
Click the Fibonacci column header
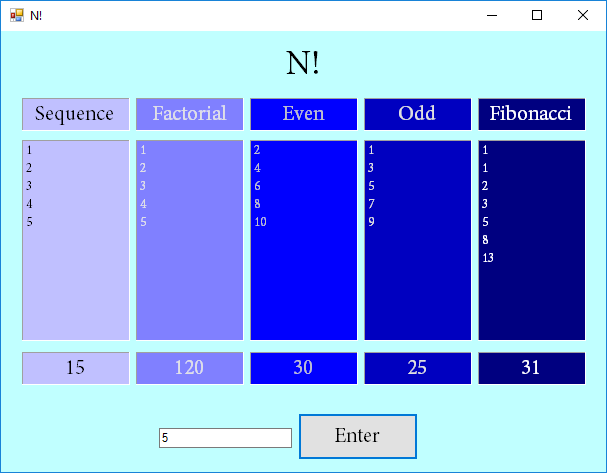(531, 114)
